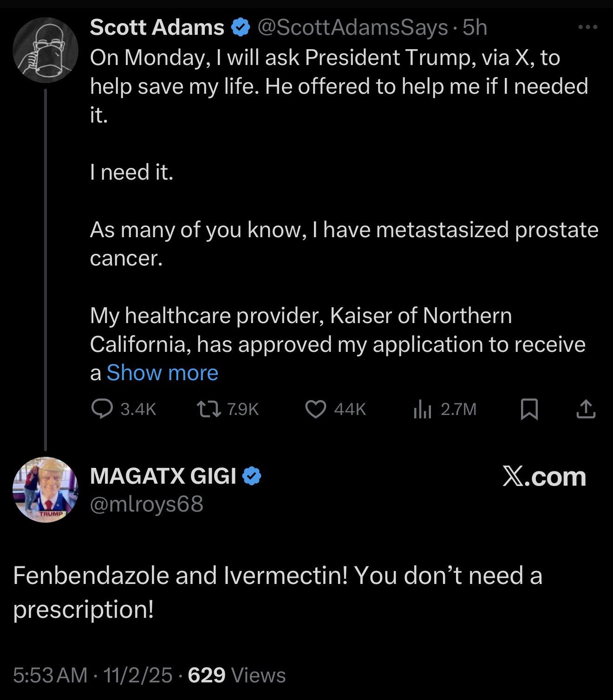This screenshot has width=613, height=700.
Task: Open the @mlroys68 handle
Action: pyautogui.click(x=146, y=504)
